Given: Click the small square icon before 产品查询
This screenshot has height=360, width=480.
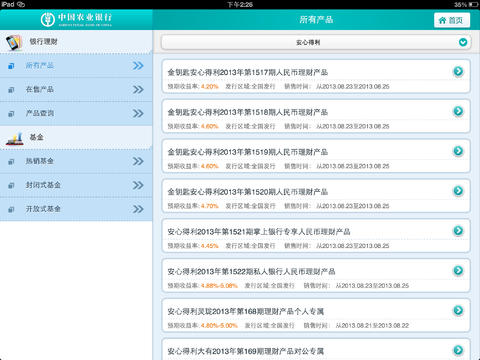Looking at the screenshot, I should pos(11,114).
